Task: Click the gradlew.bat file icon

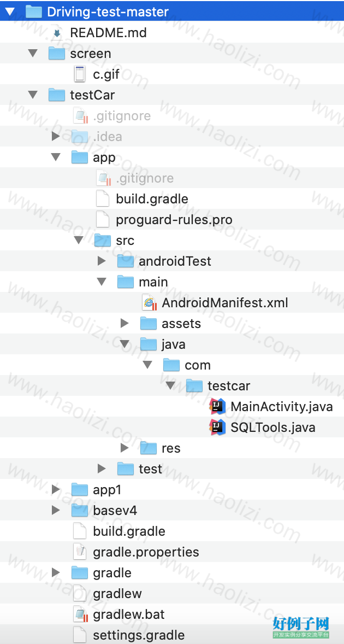Action: click(80, 614)
